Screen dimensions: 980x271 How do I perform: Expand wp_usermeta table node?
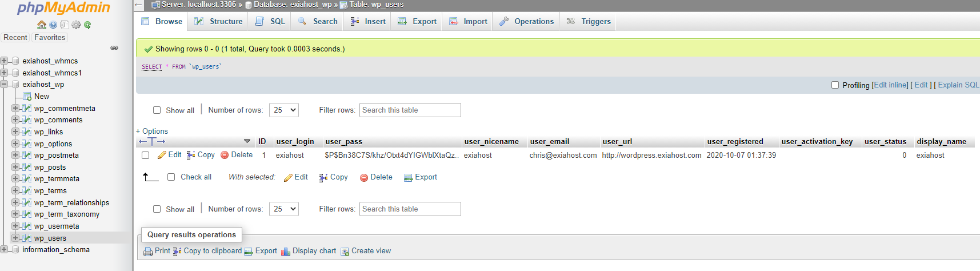coord(15,226)
